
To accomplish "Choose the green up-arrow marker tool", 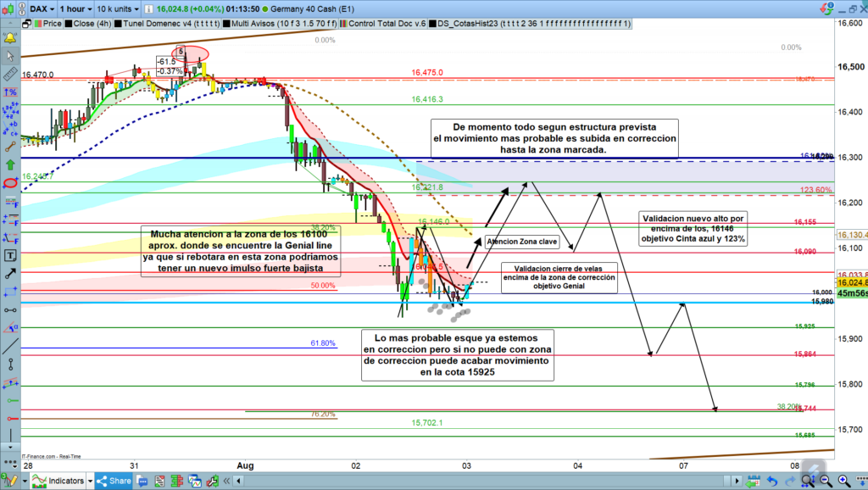I will tap(11, 164).
